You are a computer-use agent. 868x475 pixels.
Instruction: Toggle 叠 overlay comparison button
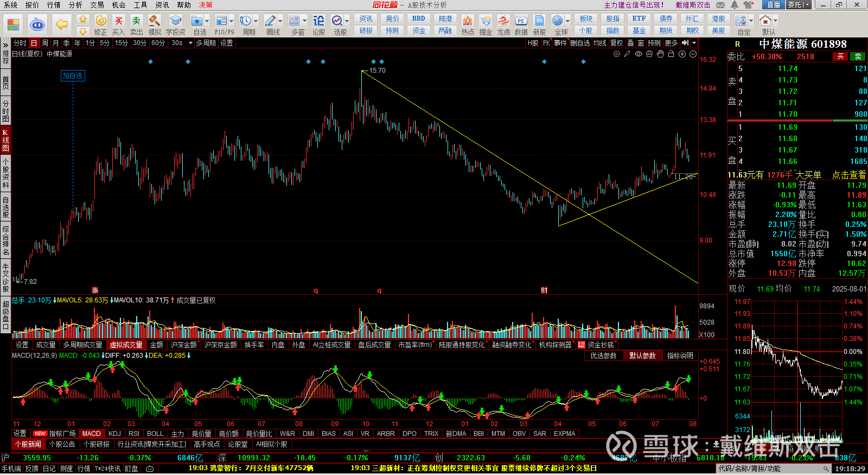coord(630,43)
